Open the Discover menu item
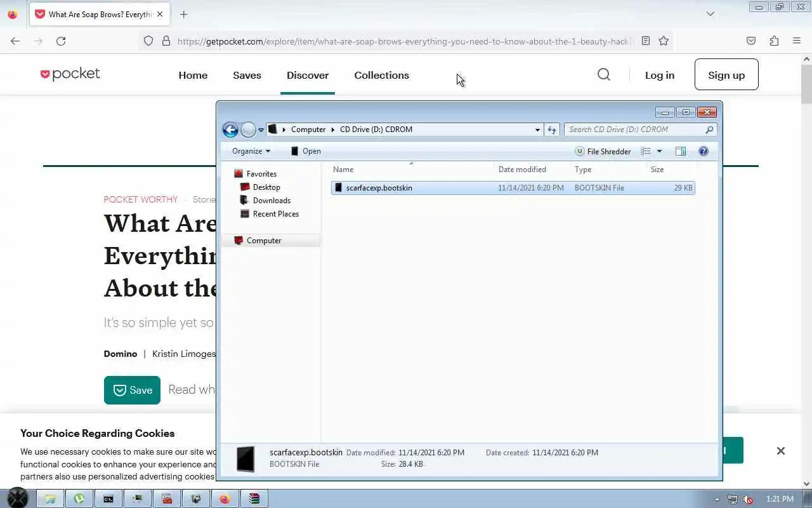This screenshot has height=508, width=812. click(x=308, y=75)
